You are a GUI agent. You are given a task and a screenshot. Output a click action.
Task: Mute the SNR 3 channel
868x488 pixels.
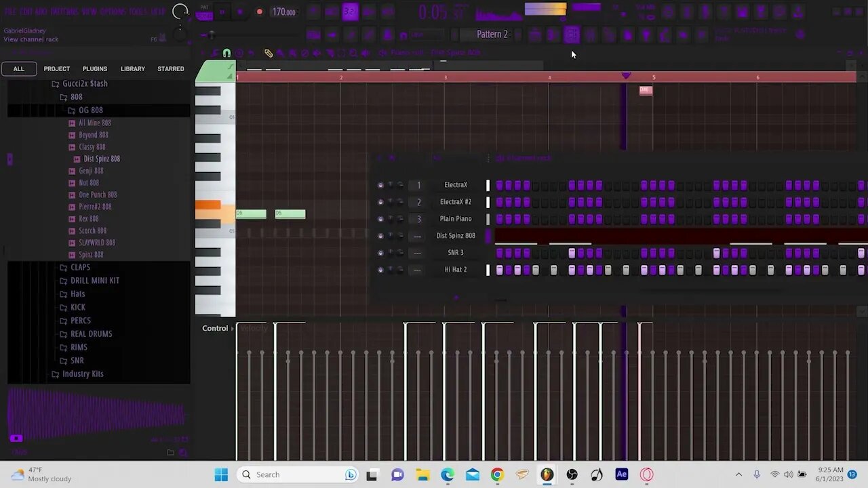point(380,253)
